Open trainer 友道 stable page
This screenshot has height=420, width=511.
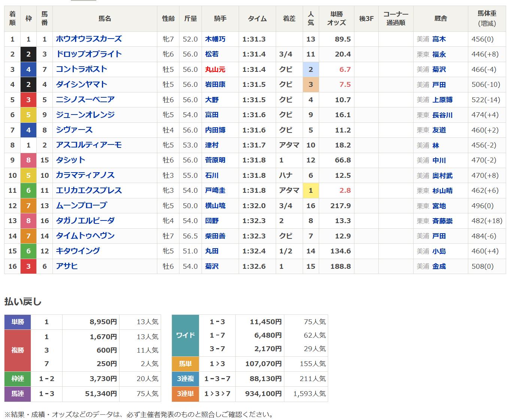pos(439,130)
